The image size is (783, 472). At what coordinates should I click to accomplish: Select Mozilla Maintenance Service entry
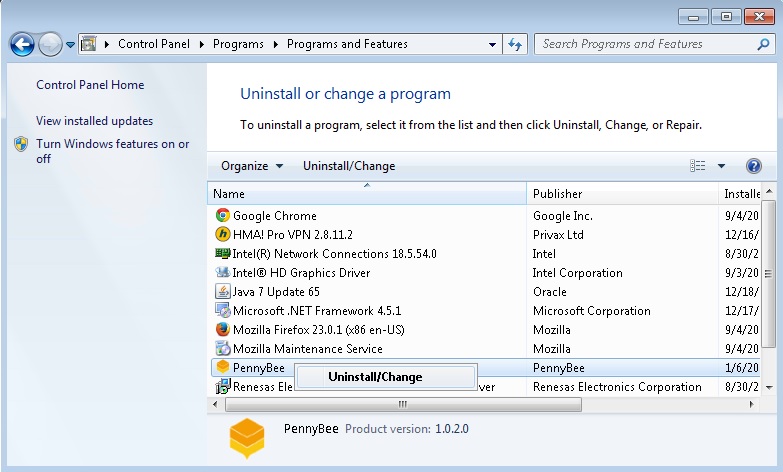tap(308, 349)
